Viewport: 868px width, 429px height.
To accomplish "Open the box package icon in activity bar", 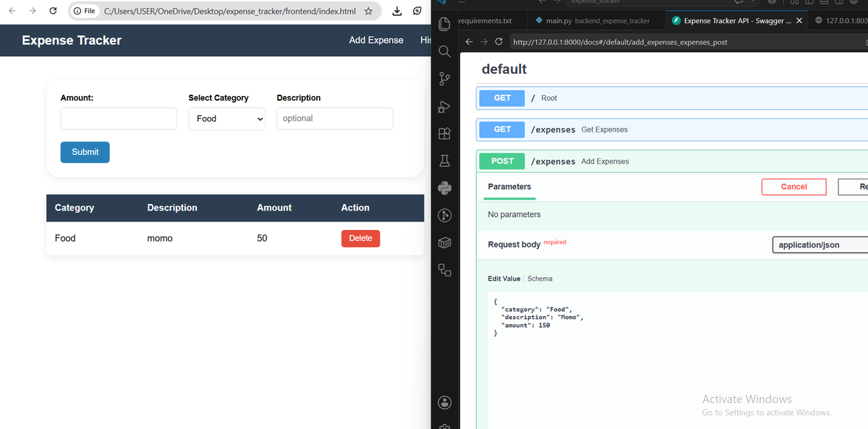I will (445, 242).
